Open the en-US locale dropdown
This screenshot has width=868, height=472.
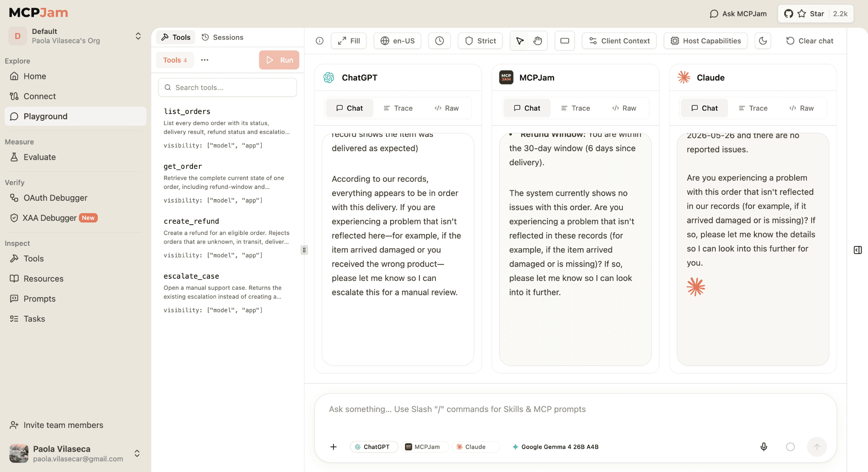(x=397, y=41)
